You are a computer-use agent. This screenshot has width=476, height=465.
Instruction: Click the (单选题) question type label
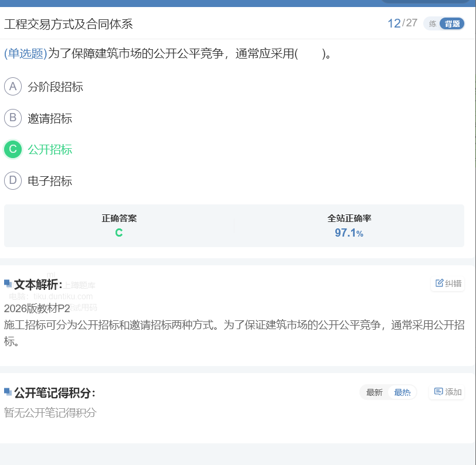25,54
